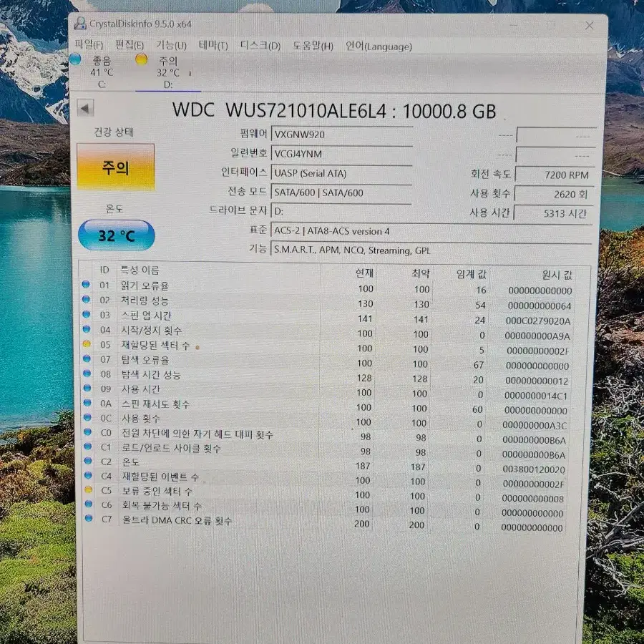Click the drive letter D: field
Viewport: 644px width, 644px height.
pyautogui.click(x=341, y=212)
